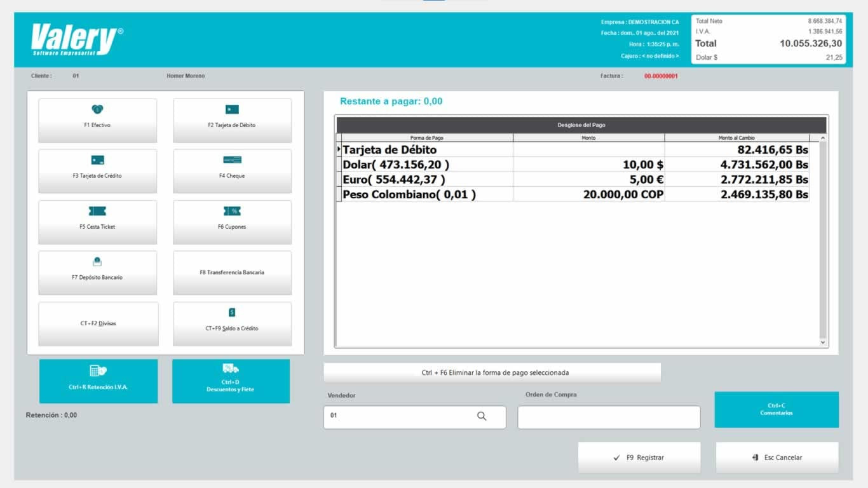Select the F2 Tarjeta de Débito icon

(x=232, y=110)
